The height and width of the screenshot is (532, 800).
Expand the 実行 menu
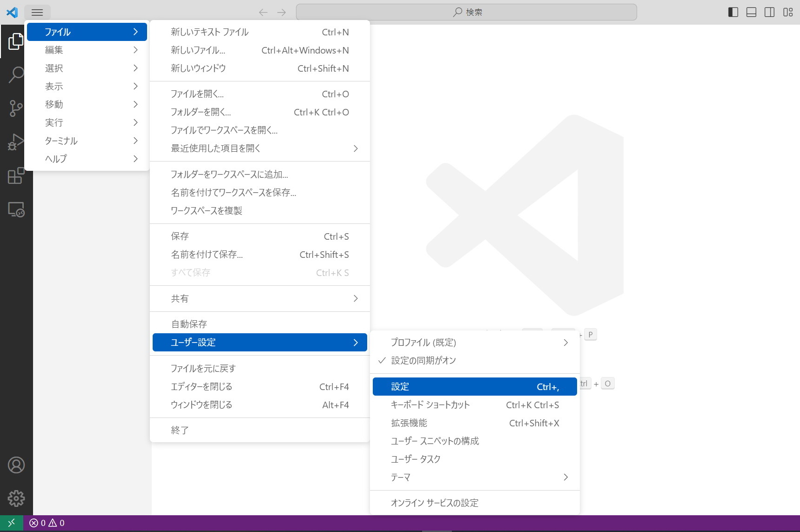87,122
